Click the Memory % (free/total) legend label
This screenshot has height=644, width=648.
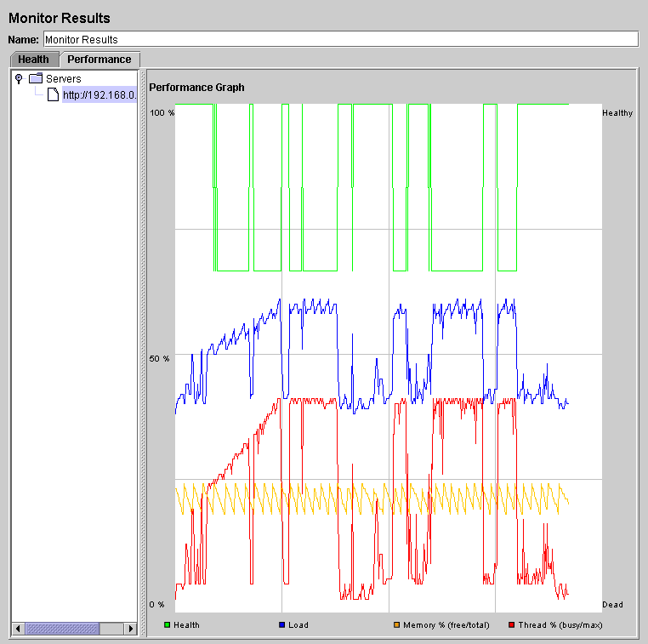pos(446,625)
